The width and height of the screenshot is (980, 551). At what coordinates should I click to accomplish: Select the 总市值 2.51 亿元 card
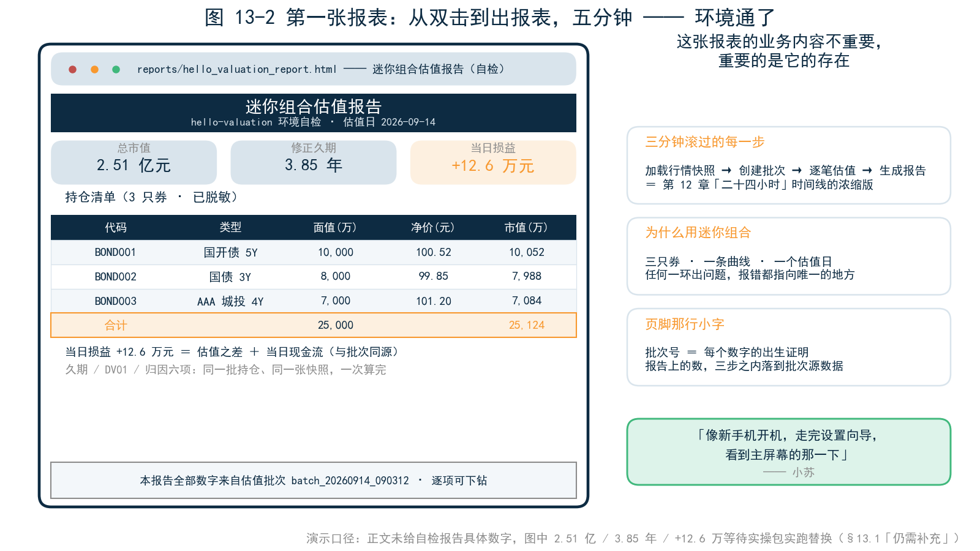point(134,162)
